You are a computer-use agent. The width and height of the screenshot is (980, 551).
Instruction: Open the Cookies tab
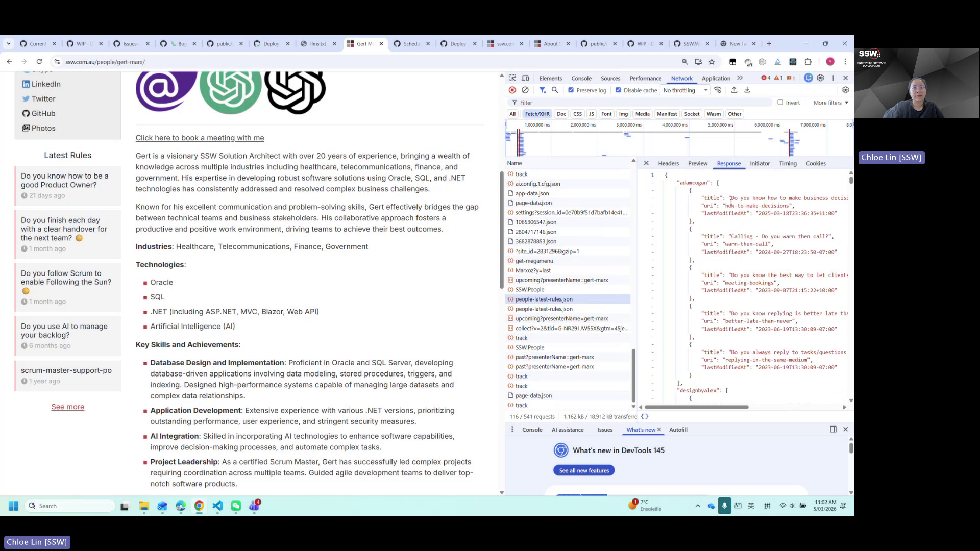pos(815,163)
